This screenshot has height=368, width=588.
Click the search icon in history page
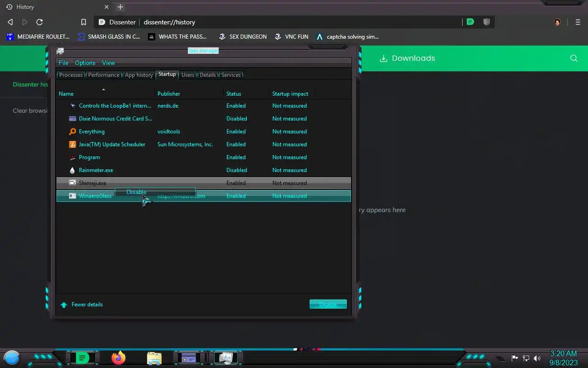pos(574,58)
